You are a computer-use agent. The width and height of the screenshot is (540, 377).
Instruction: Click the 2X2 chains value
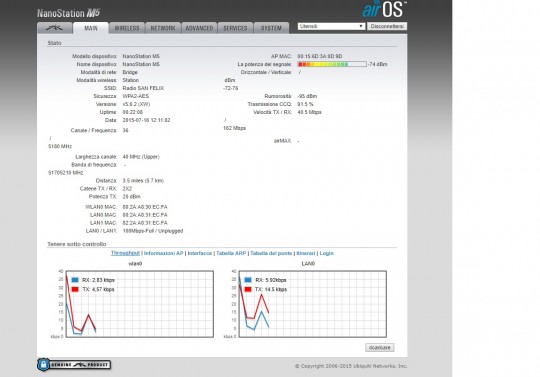127,189
